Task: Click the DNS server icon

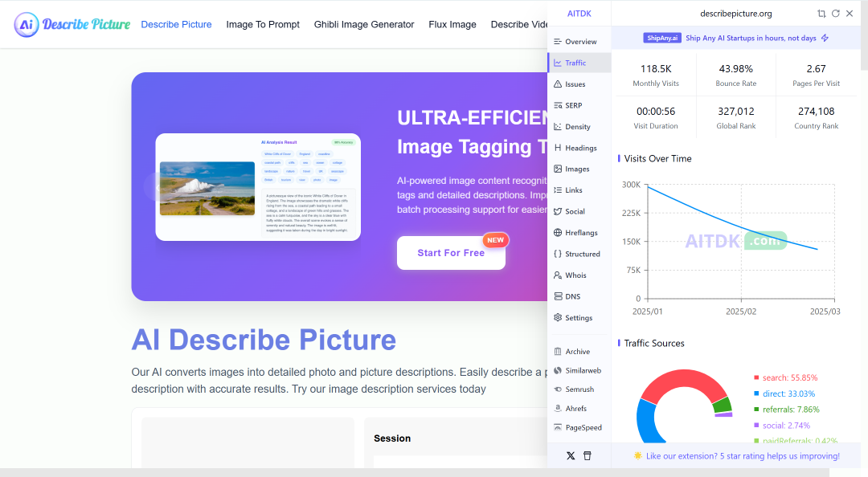Action: 558,296
